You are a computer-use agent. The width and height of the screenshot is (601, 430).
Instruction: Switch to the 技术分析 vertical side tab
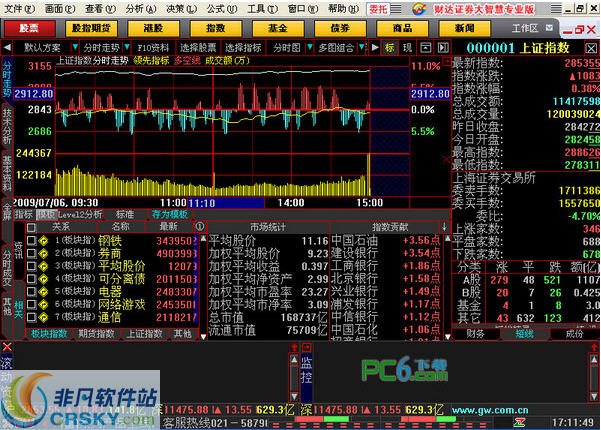pyautogui.click(x=7, y=125)
